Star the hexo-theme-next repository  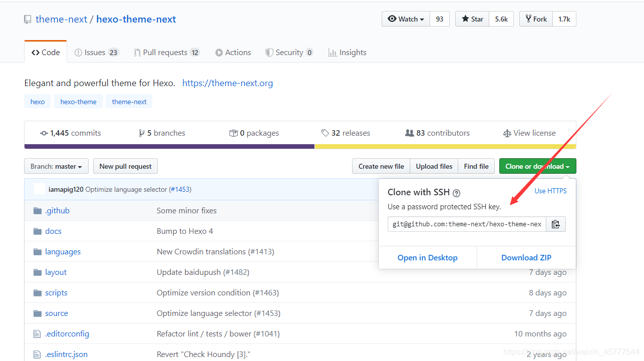(x=472, y=19)
